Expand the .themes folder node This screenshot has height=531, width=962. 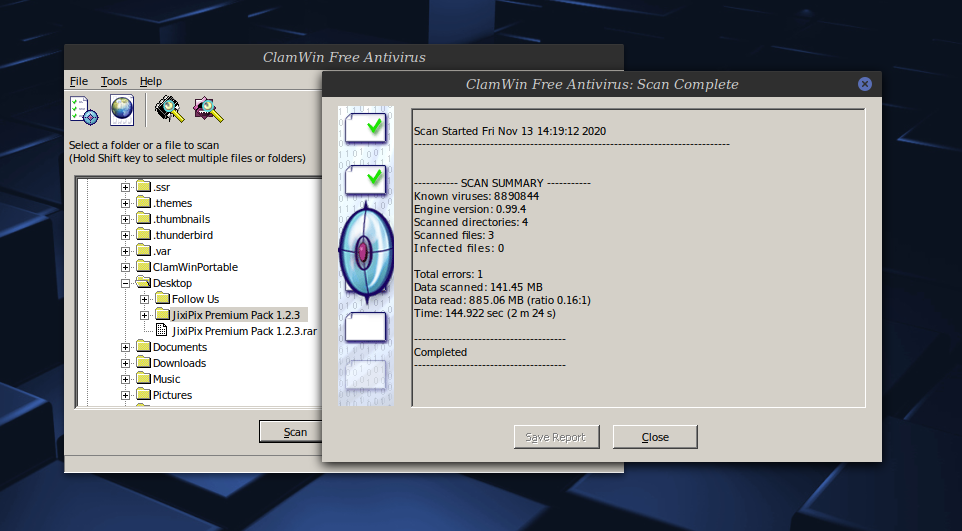click(125, 203)
